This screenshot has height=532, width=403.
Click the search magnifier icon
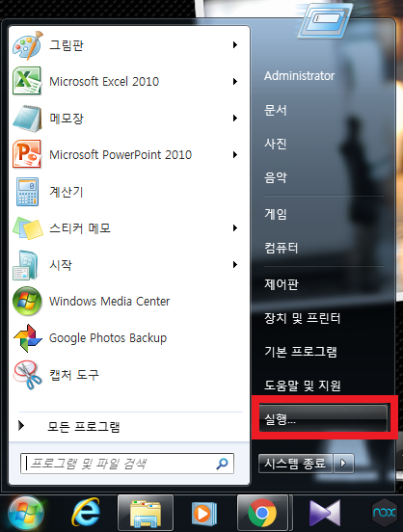click(x=222, y=464)
